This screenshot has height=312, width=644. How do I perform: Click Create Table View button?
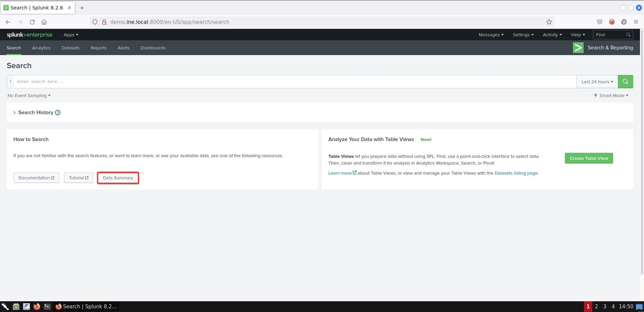[588, 159]
